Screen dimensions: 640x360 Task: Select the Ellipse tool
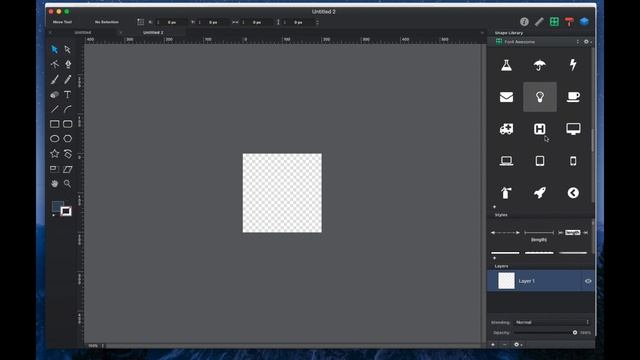click(x=54, y=139)
